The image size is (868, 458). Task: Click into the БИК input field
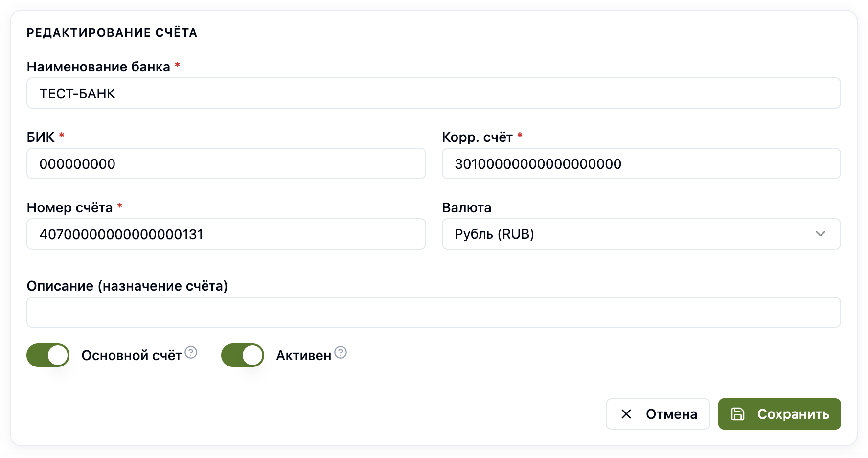pos(226,163)
